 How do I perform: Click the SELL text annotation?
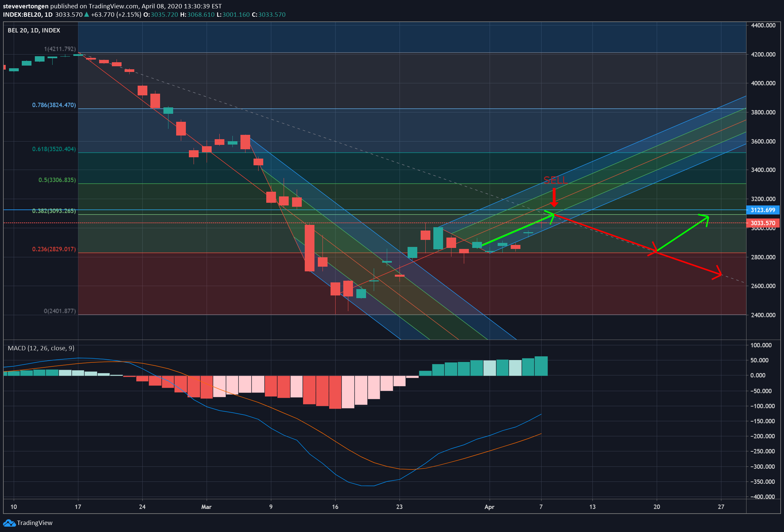555,180
